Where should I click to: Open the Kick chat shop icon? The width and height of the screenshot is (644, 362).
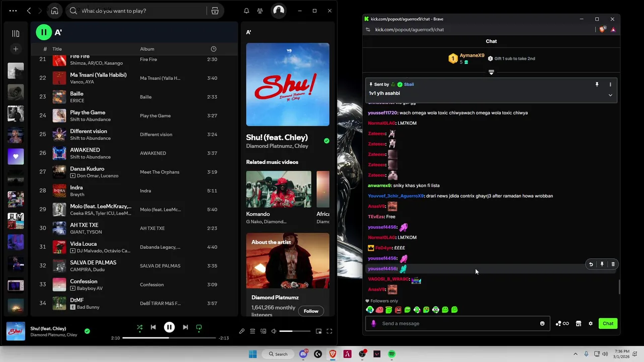click(x=579, y=323)
